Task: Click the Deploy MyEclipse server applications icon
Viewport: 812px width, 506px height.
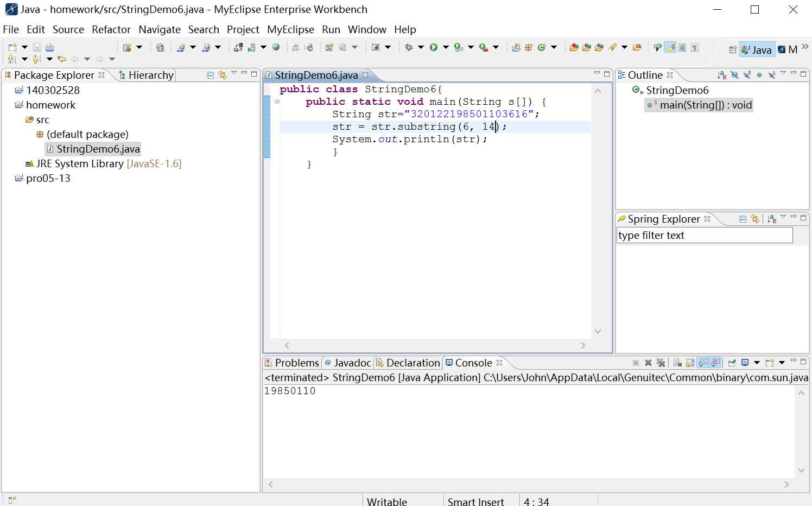Action: 238,47
